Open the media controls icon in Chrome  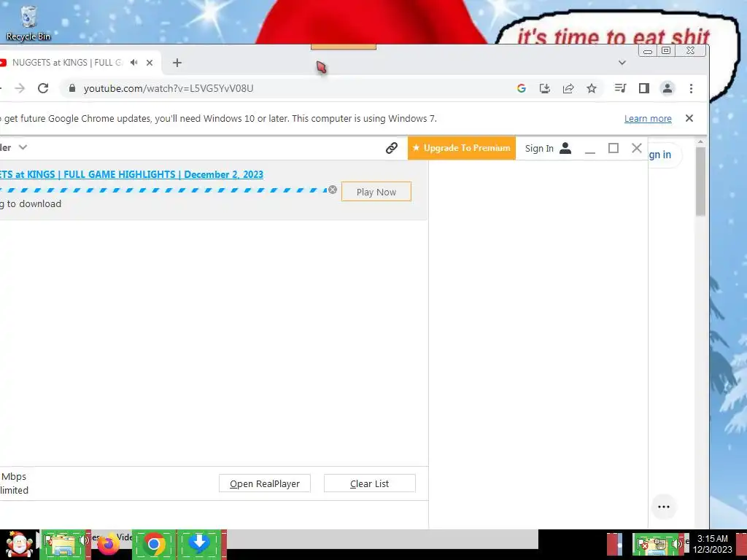point(620,88)
